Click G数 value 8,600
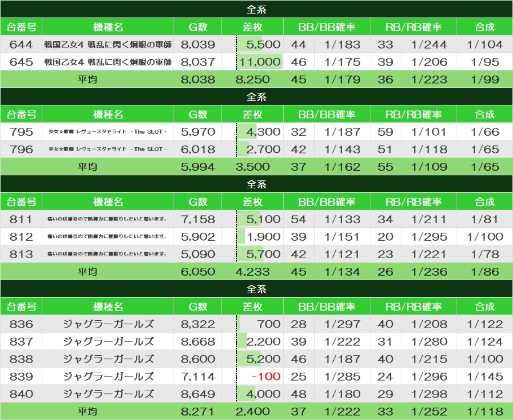Image resolution: width=513 pixels, height=420 pixels. tap(198, 359)
